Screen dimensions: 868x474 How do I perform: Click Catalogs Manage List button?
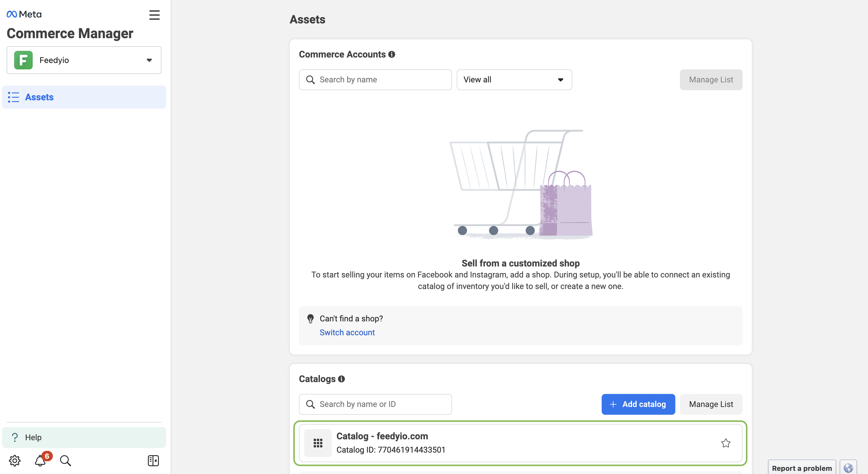tap(711, 404)
